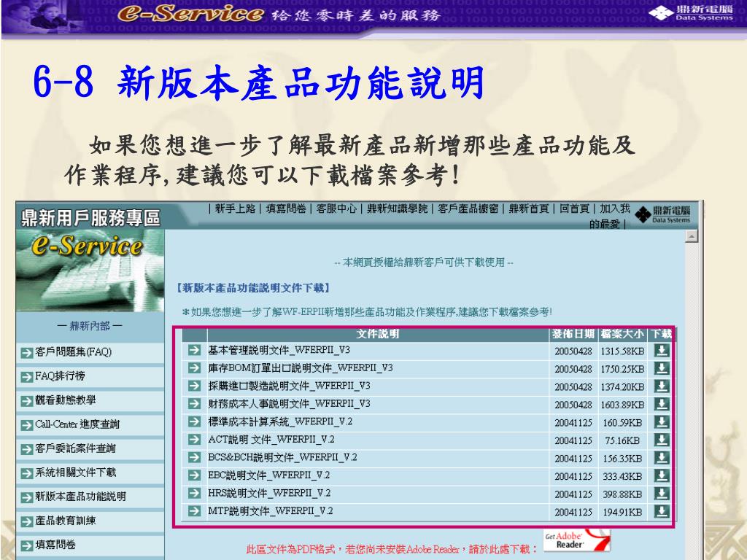Click file size value 75.16KB
This screenshot has height=560, width=747.
[622, 441]
